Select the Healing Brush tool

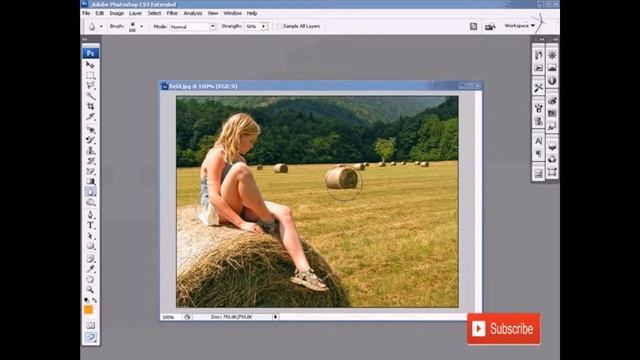[x=90, y=129]
